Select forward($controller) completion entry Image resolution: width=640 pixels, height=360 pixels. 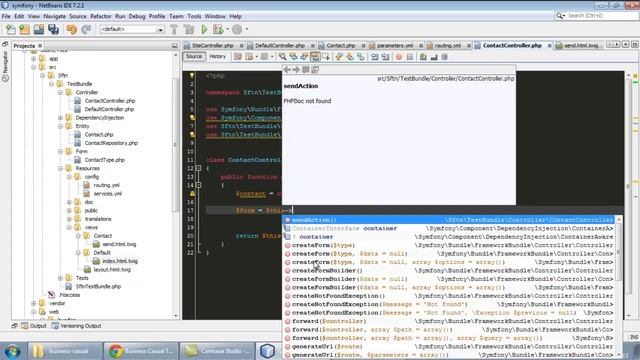coord(449,321)
